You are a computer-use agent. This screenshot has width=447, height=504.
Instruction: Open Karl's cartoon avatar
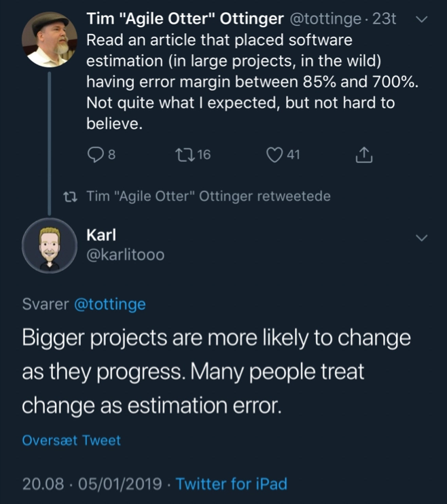(50, 246)
